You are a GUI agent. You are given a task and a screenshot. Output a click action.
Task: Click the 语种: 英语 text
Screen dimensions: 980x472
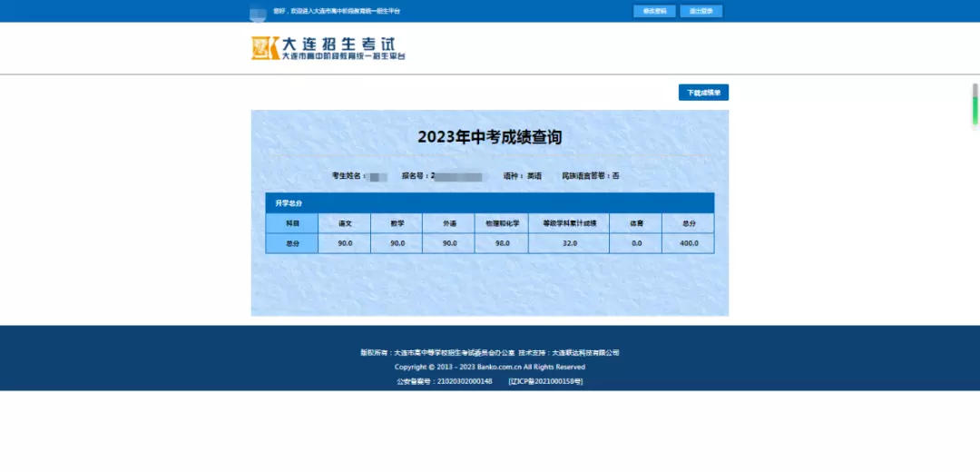523,176
